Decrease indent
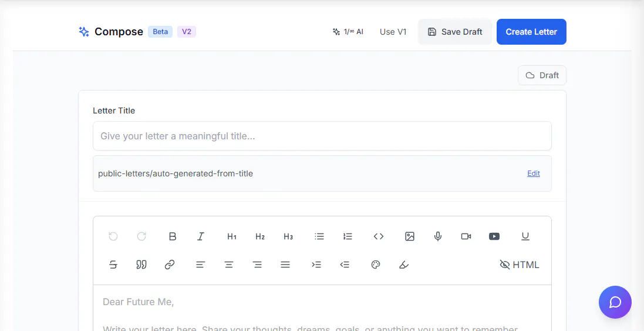The height and width of the screenshot is (331, 644). click(345, 265)
